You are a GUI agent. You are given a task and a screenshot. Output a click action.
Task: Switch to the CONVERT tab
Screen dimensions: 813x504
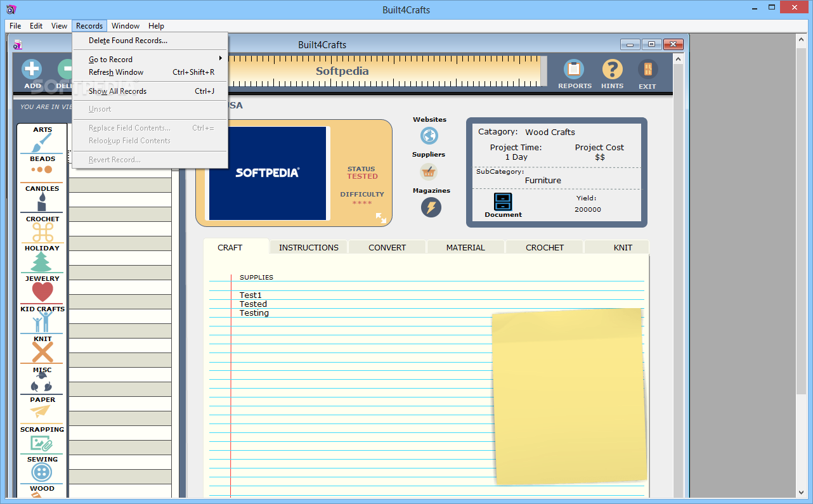(x=387, y=247)
